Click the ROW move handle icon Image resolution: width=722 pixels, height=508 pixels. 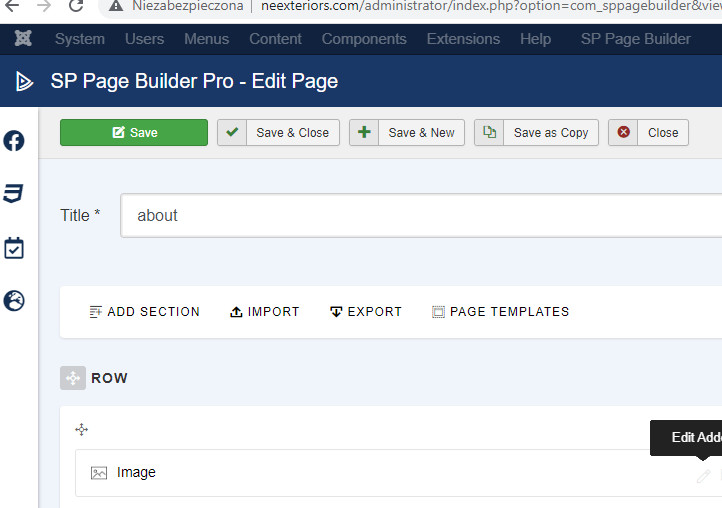(x=73, y=378)
